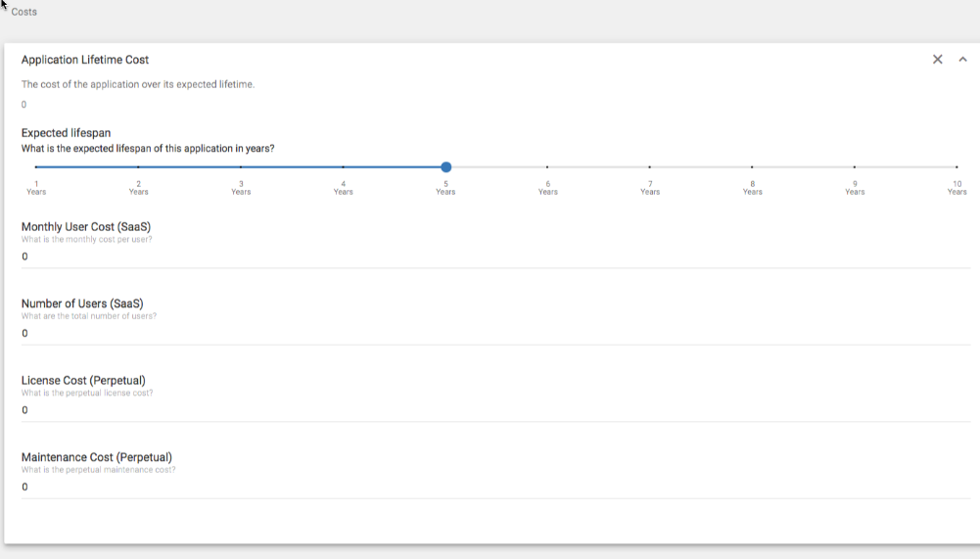The height and width of the screenshot is (559, 980).
Task: Close the Application Lifetime Cost card
Action: click(937, 60)
